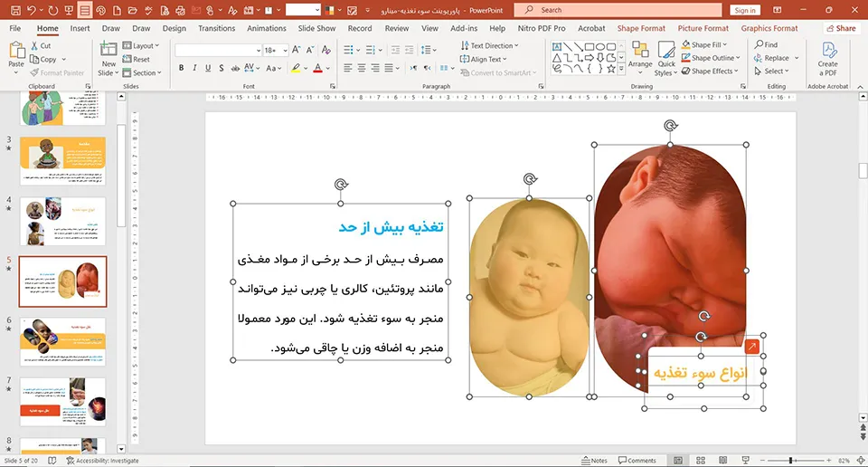Viewport: 868px width, 467px height.
Task: Click the Cut scissors button
Action: click(41, 46)
